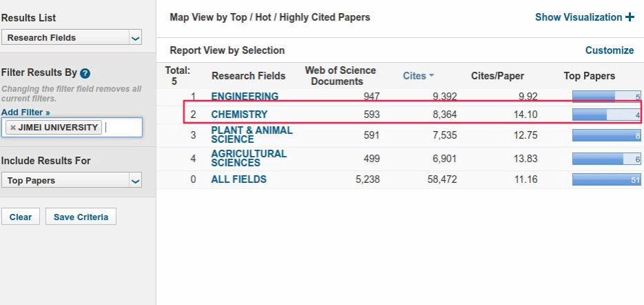
Task: Open the PLANT & ANIMAL SCIENCE field
Action: point(252,135)
